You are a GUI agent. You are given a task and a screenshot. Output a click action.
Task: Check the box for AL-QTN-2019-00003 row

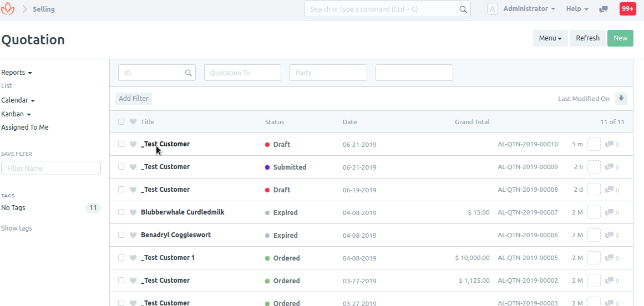coord(121,303)
